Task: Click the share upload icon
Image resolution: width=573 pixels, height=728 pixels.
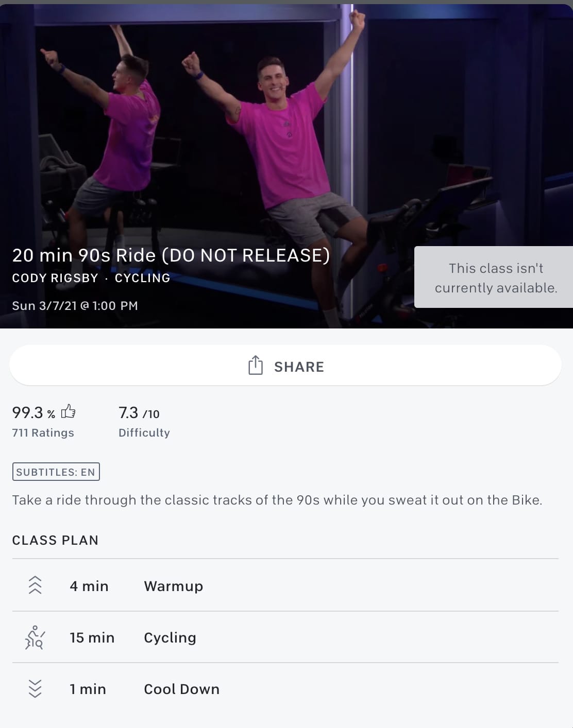Action: 256,365
